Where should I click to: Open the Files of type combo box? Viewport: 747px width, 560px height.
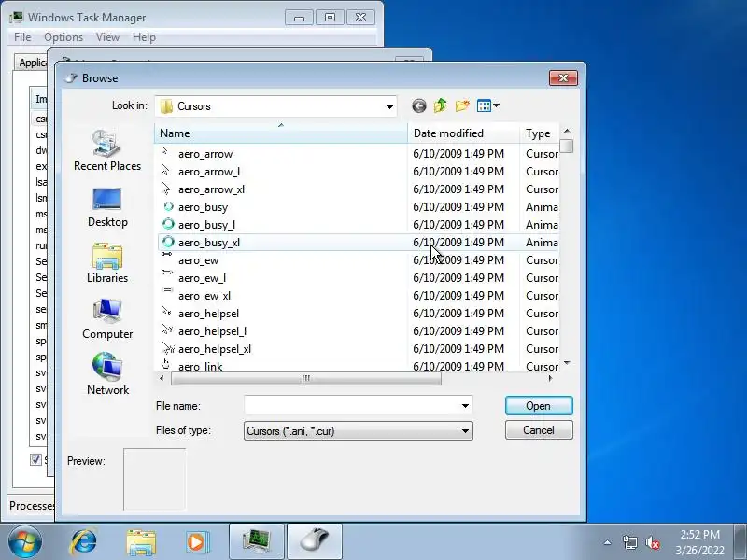[x=359, y=430]
